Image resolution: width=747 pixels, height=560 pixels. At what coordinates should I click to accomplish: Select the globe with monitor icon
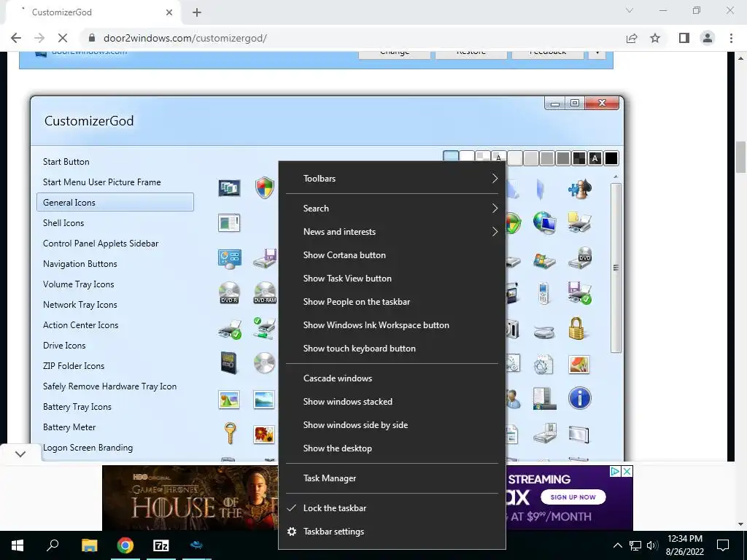(x=544, y=223)
